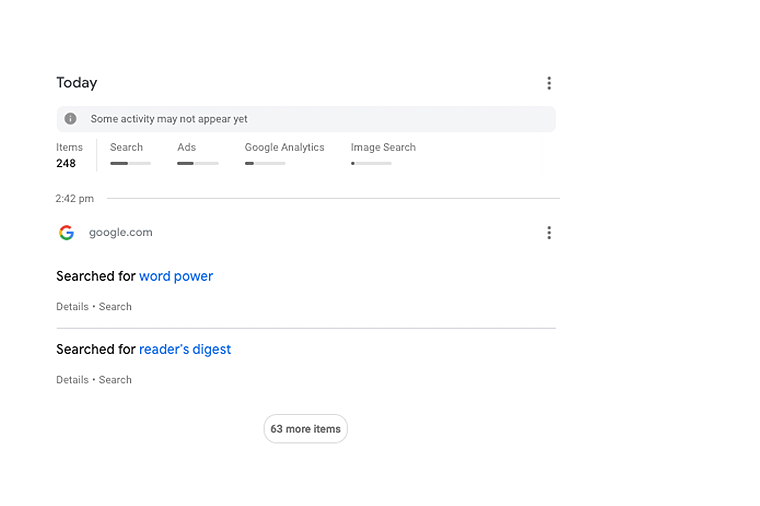
Task: Click the usage bar under Ads
Action: pyautogui.click(x=197, y=163)
